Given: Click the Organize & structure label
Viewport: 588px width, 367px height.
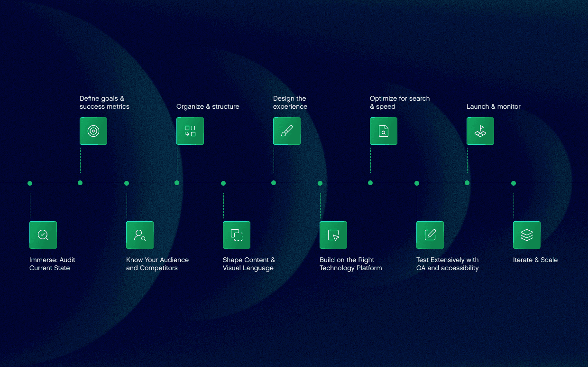Looking at the screenshot, I should pos(208,107).
